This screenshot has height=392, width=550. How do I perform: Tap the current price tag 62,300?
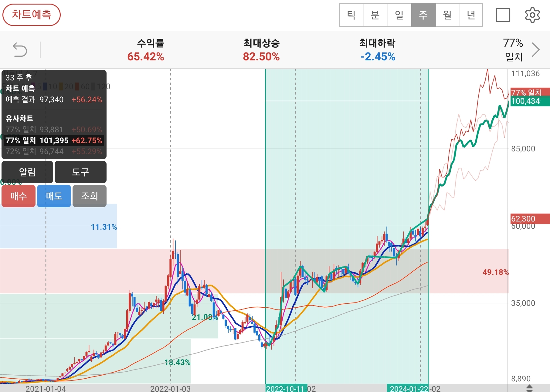pyautogui.click(x=530, y=219)
